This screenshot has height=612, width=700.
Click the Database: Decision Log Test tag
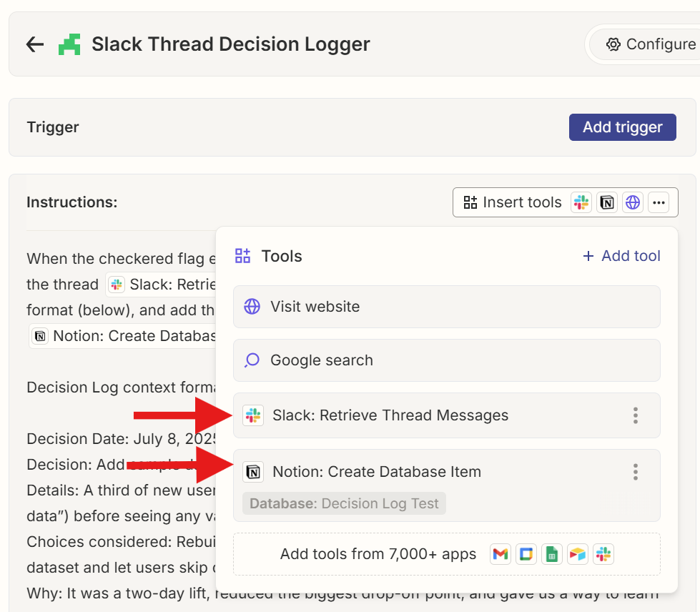coord(344,503)
